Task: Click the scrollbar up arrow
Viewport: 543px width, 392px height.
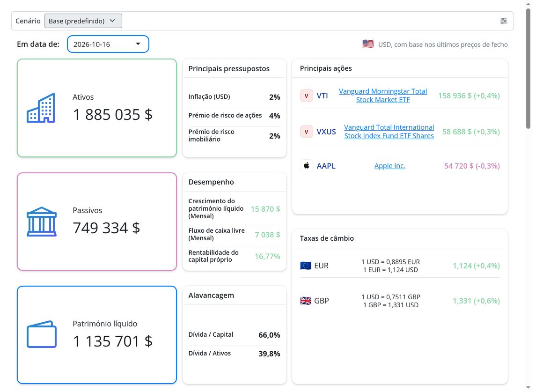Action: 528,4
